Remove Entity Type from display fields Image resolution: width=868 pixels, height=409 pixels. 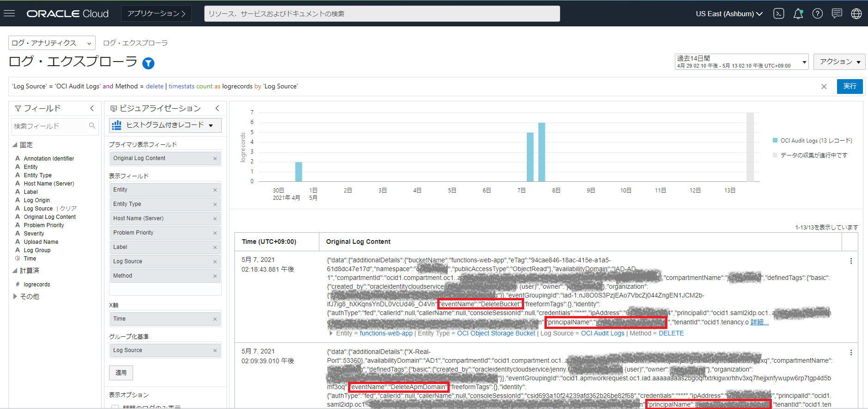point(215,204)
